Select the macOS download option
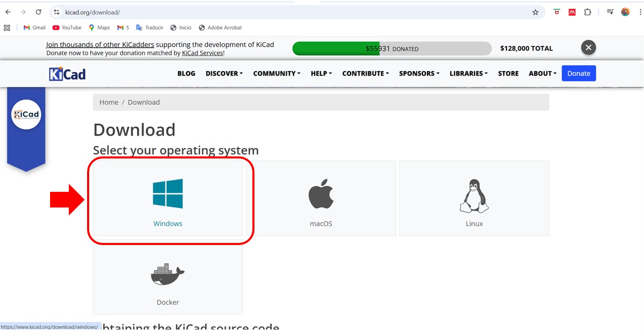Screen dimensions: 644x330 pos(321,198)
